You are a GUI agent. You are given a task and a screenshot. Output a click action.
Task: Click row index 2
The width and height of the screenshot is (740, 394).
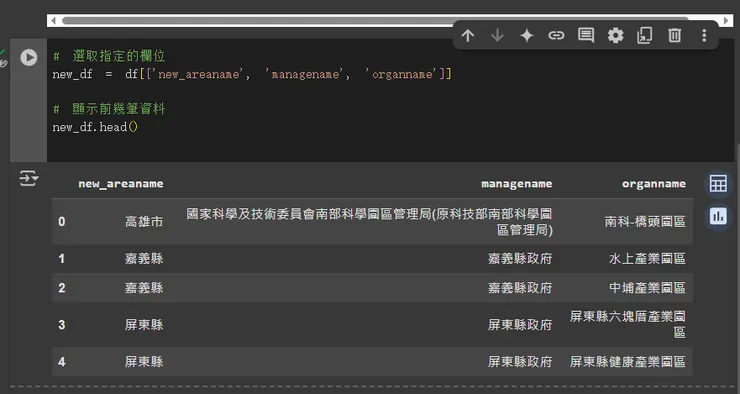pos(62,288)
